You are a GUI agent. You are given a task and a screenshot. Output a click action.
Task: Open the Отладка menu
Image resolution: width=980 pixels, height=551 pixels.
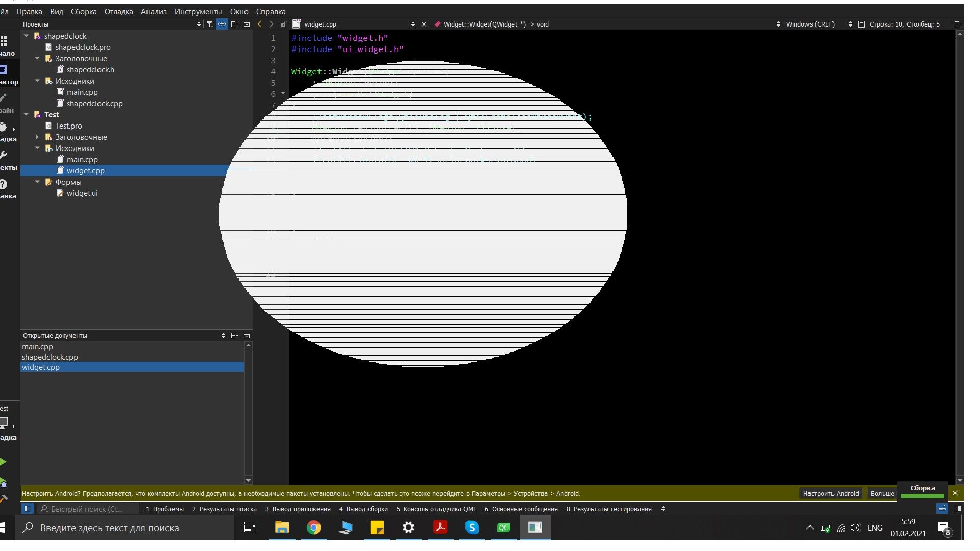pyautogui.click(x=118, y=11)
